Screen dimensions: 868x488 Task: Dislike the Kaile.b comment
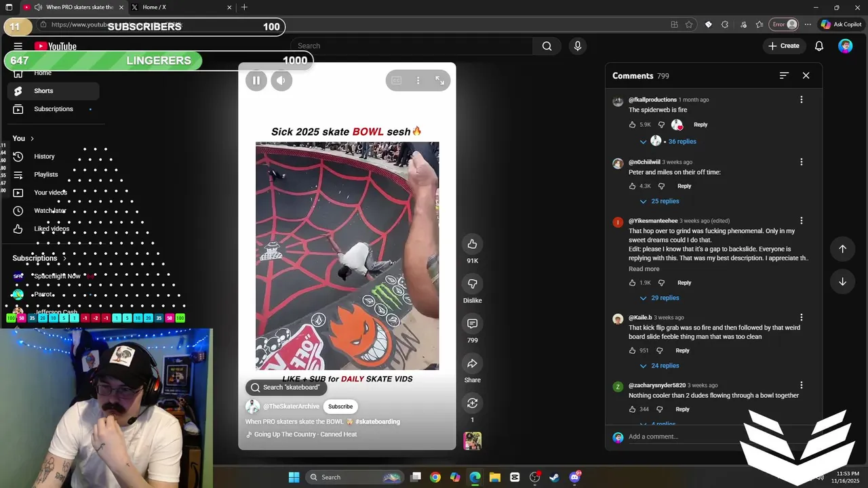tap(659, 350)
